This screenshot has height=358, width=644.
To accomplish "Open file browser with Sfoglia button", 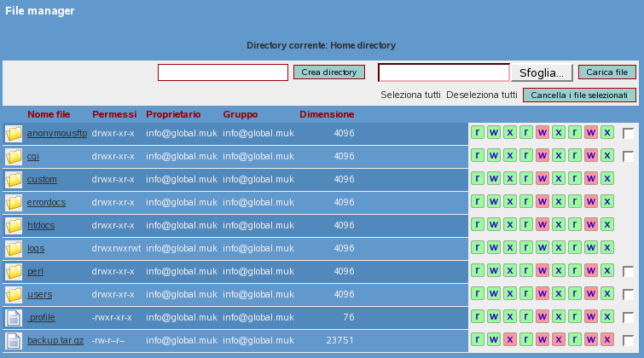I will pos(542,72).
